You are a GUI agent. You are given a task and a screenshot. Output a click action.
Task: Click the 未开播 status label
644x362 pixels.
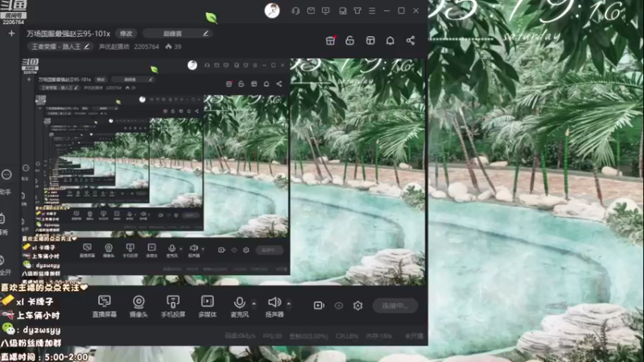414,335
